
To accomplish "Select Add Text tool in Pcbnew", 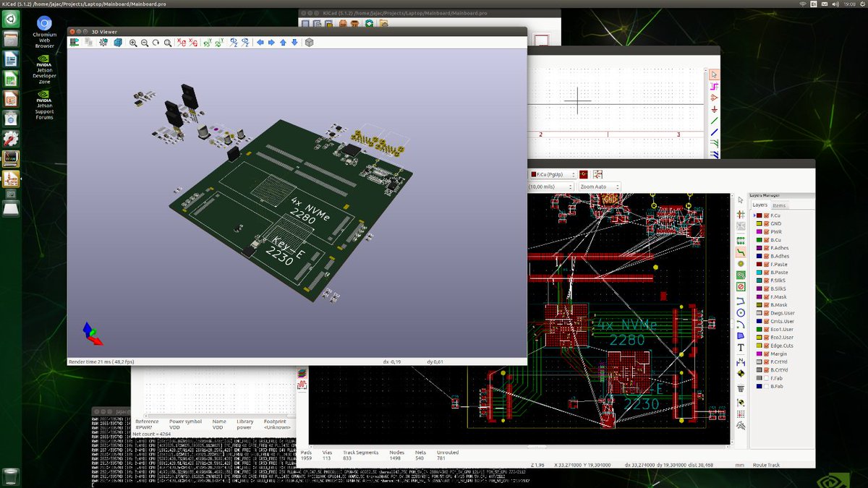I will [741, 348].
